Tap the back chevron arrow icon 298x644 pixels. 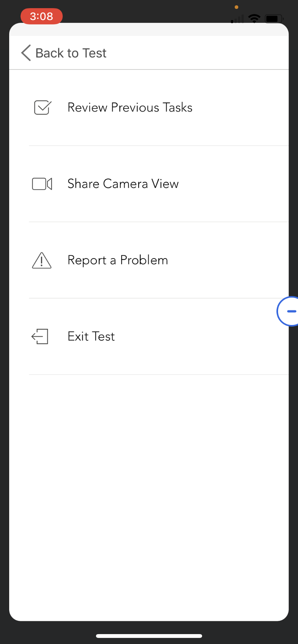26,53
